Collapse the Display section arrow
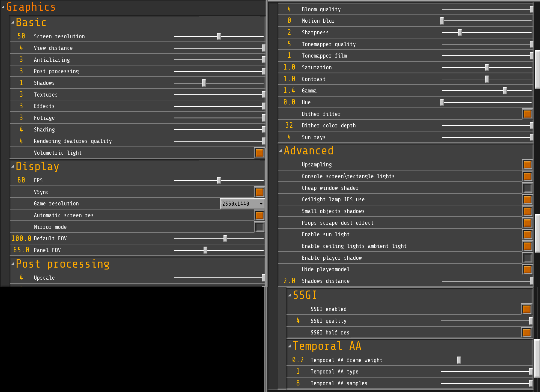This screenshot has width=540, height=392. 13,167
